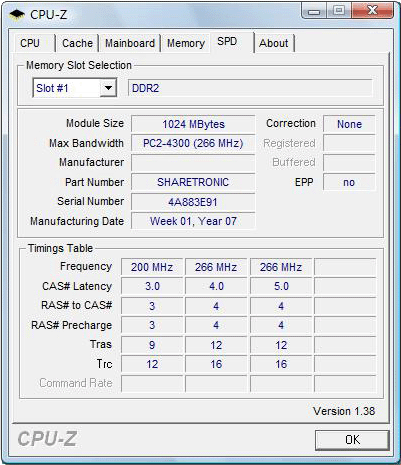401x465 pixels.
Task: Click the Week 01, Year 07 date
Action: pos(193,221)
